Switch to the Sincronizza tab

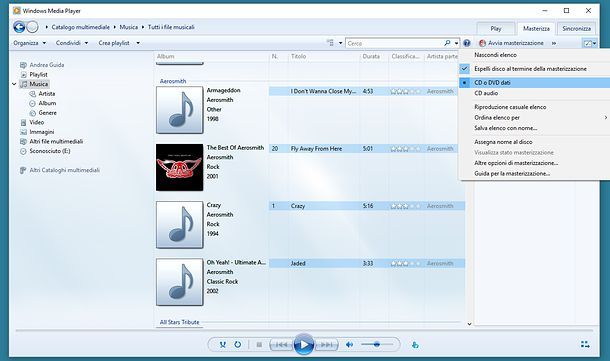click(577, 28)
